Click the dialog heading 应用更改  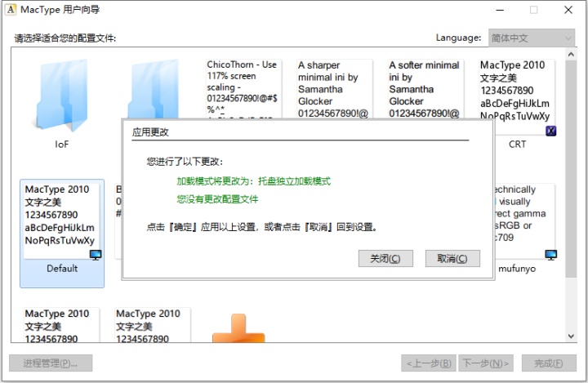[x=150, y=132]
